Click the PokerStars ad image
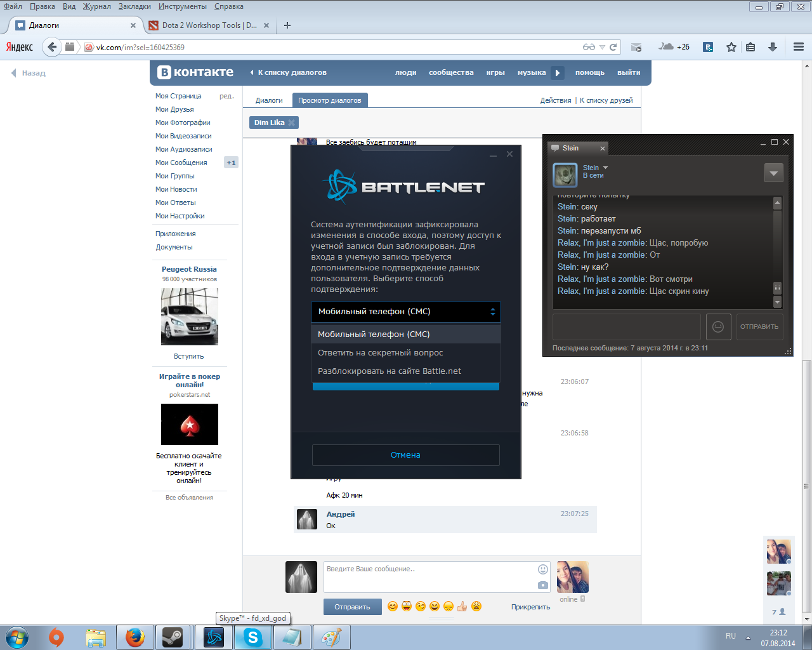 click(190, 425)
